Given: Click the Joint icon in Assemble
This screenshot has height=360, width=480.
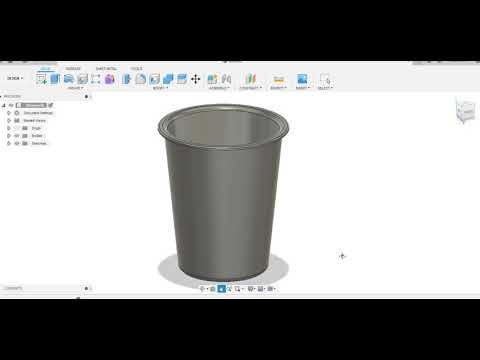Looking at the screenshot, I should (226, 79).
